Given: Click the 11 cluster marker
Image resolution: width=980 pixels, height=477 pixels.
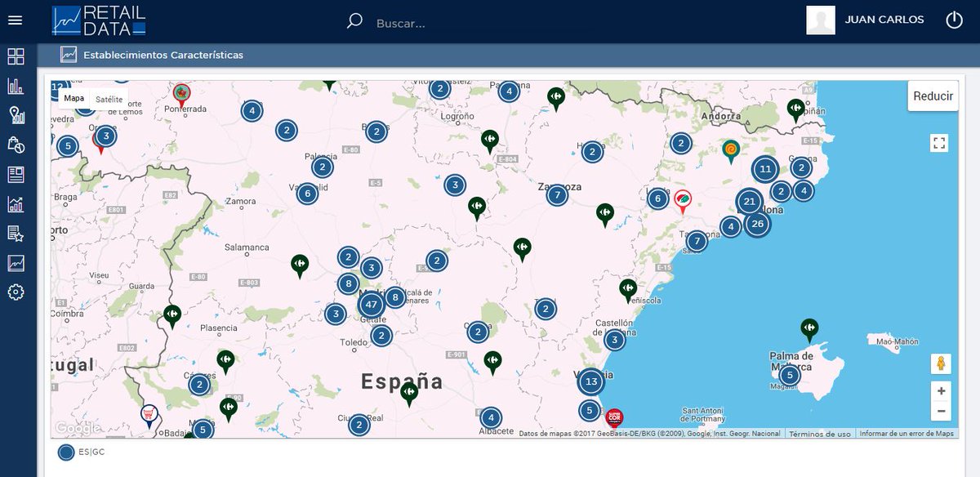Looking at the screenshot, I should (x=765, y=170).
